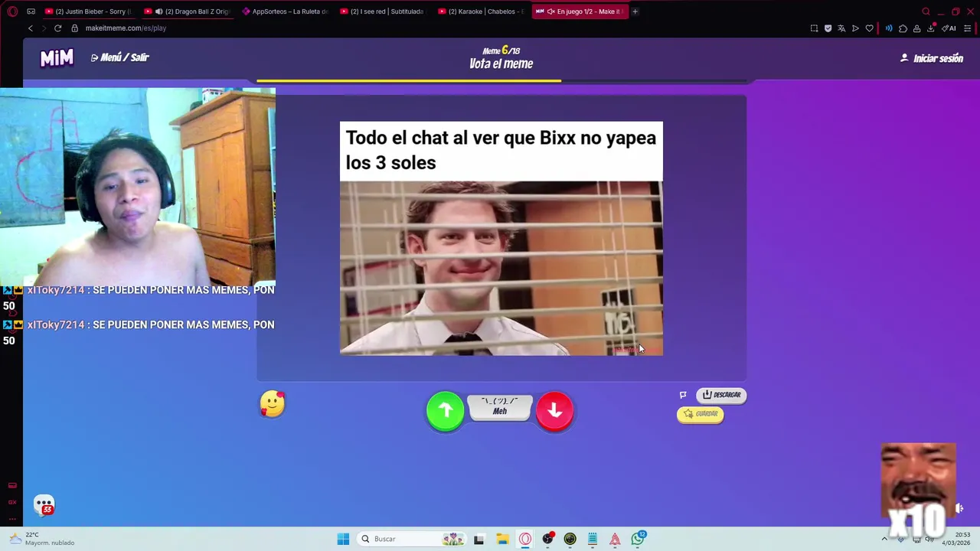Open the dice button with red badge

point(44,505)
